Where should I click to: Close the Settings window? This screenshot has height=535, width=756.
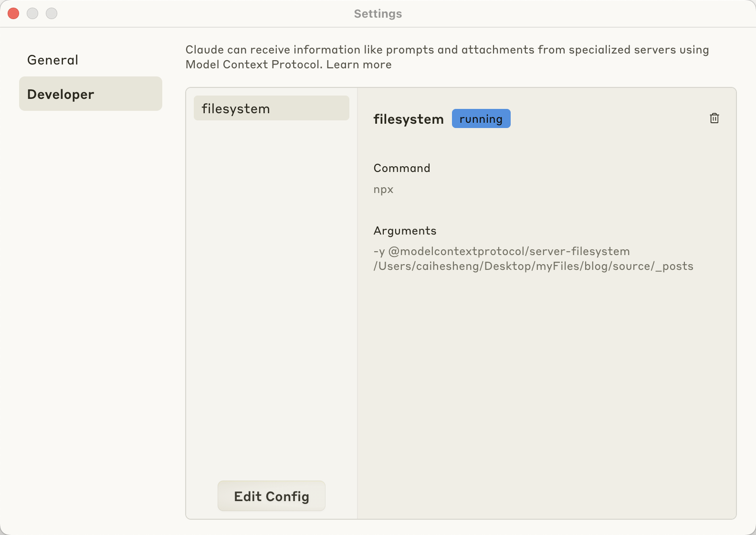(13, 13)
